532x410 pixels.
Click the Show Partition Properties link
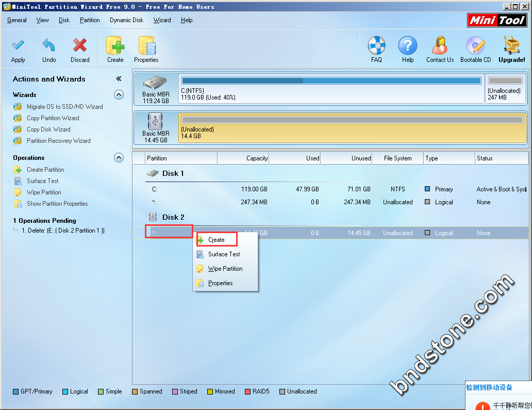pos(57,204)
